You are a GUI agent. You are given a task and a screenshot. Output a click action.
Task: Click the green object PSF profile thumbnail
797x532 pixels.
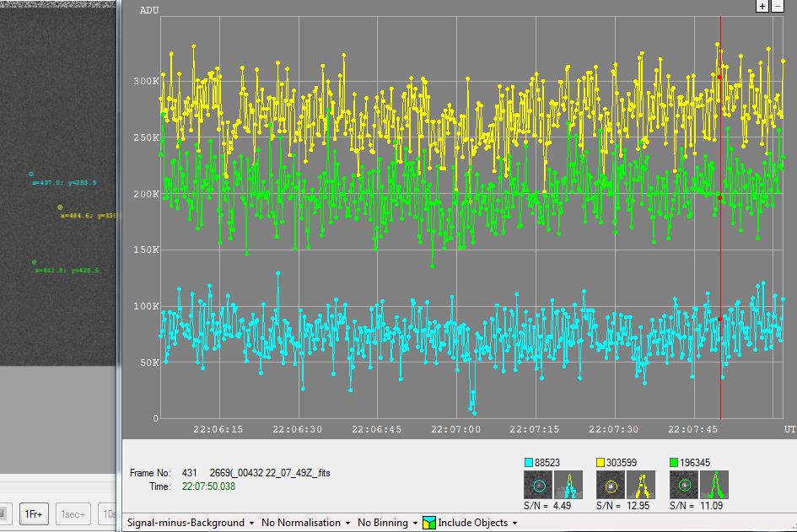coord(715,485)
